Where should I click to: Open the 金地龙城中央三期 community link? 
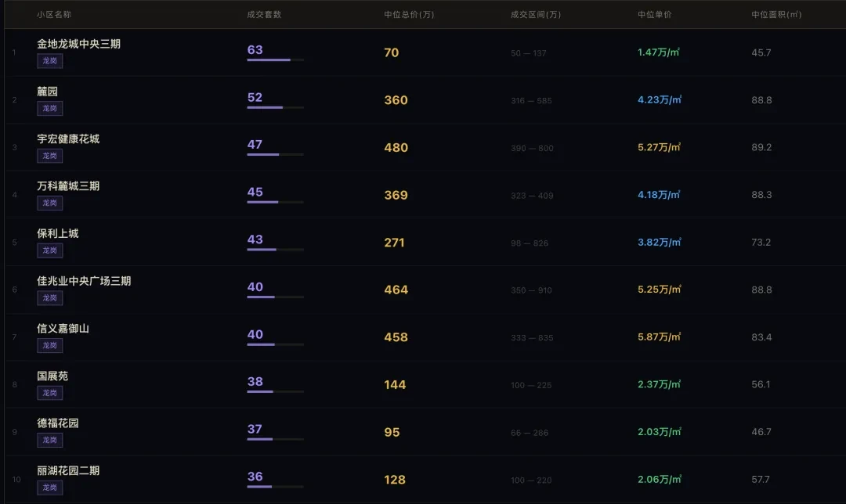point(78,44)
